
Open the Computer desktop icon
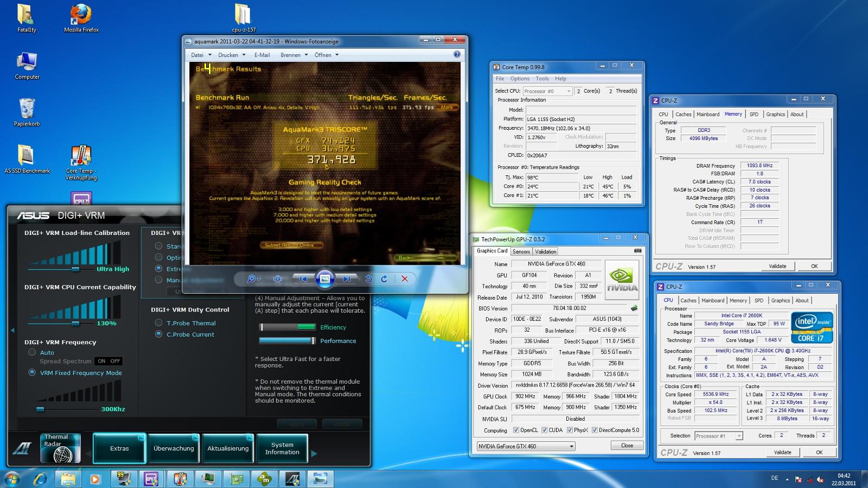tap(27, 66)
